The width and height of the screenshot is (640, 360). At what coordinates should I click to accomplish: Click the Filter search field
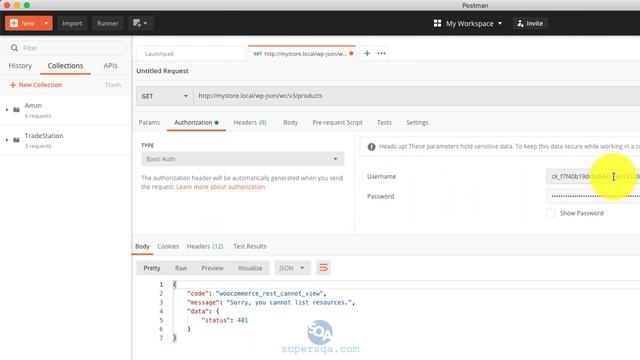[66, 48]
